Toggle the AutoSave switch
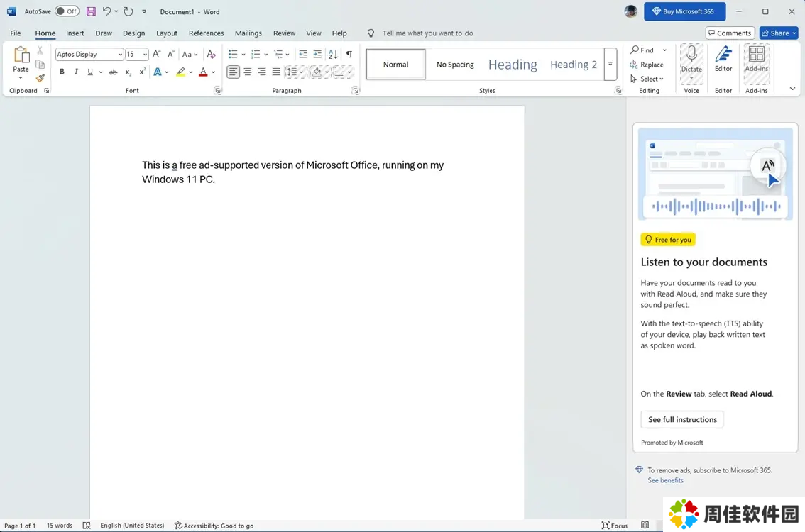The width and height of the screenshot is (805, 532). click(67, 11)
